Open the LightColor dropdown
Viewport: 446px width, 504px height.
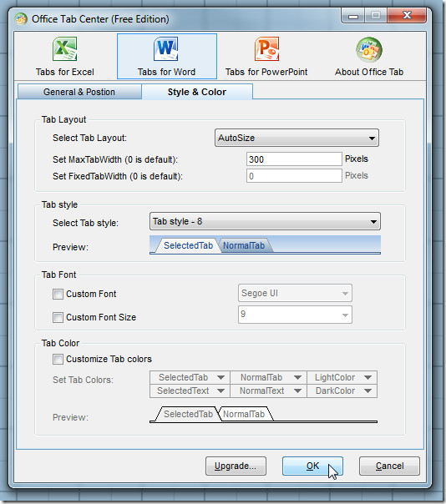pos(342,377)
